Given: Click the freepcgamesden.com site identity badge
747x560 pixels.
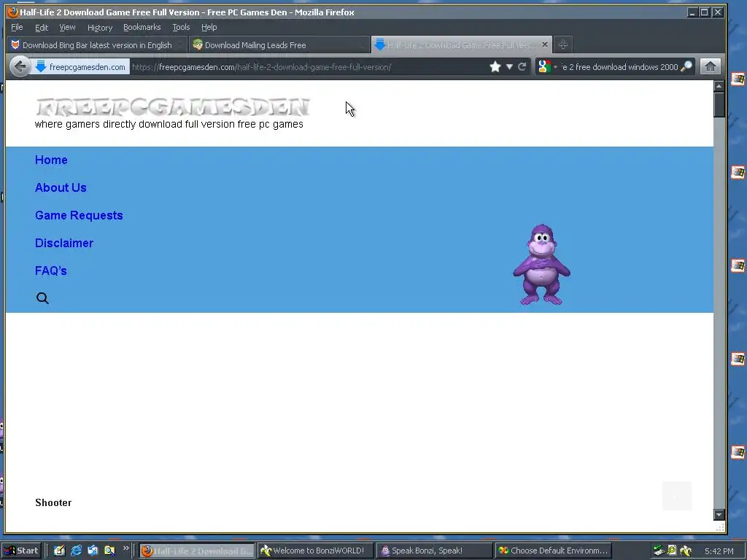Looking at the screenshot, I should (x=80, y=66).
